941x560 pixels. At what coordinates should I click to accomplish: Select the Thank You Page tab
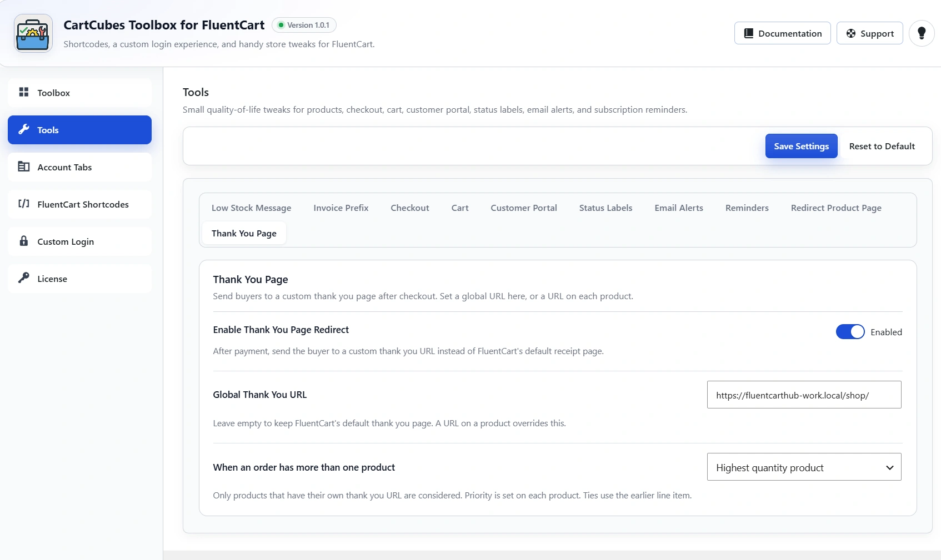pos(244,233)
